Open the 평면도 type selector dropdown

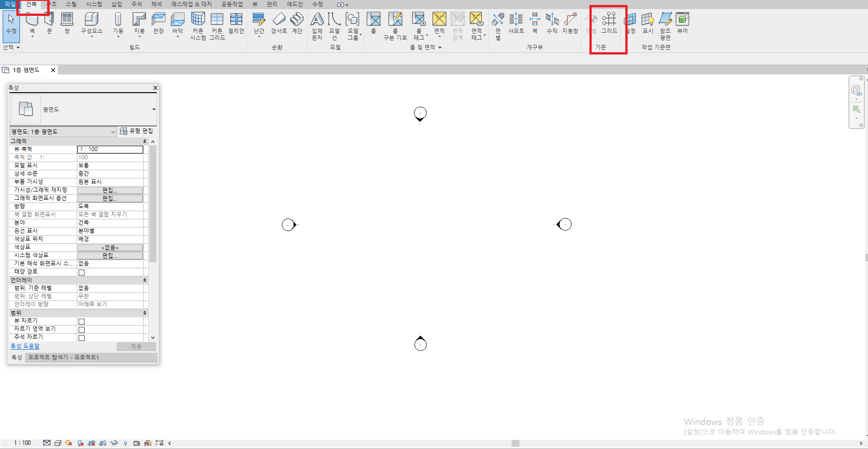[x=154, y=109]
